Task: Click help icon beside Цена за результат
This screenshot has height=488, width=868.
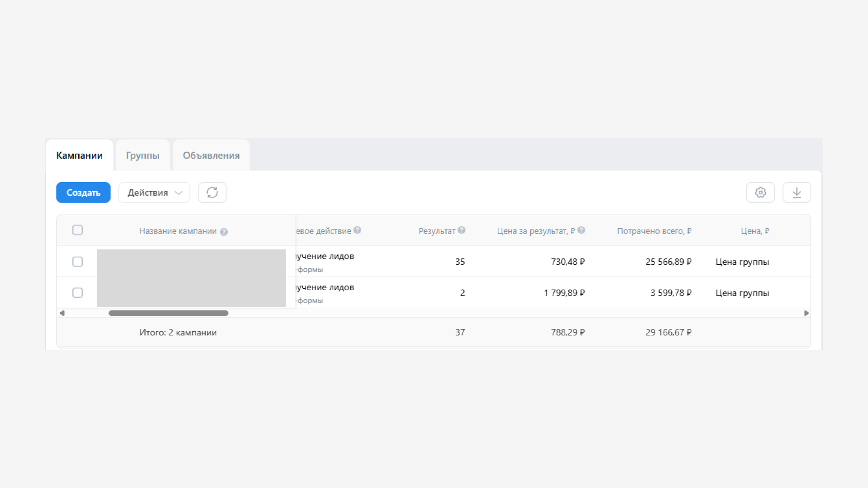Action: (x=581, y=230)
